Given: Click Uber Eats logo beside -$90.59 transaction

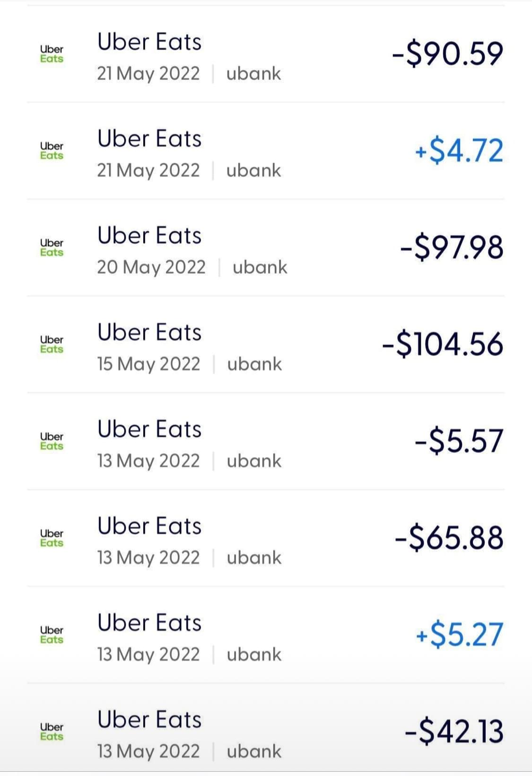Looking at the screenshot, I should coord(52,54).
